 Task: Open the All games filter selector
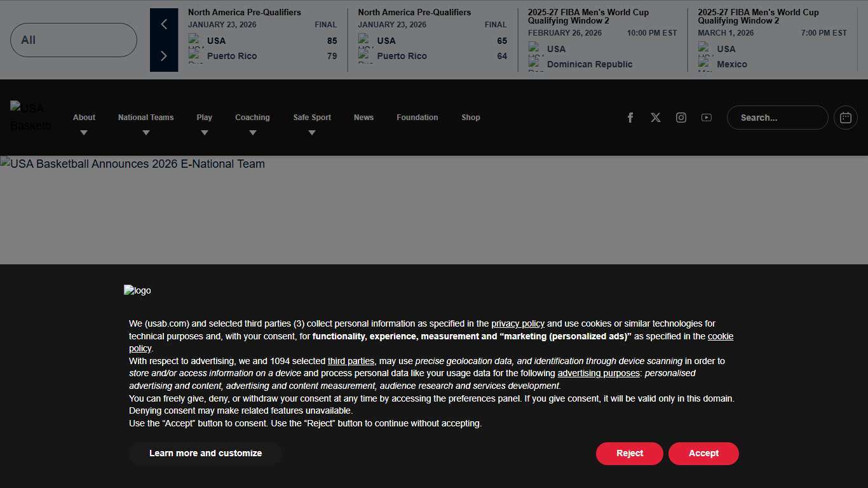(x=74, y=40)
